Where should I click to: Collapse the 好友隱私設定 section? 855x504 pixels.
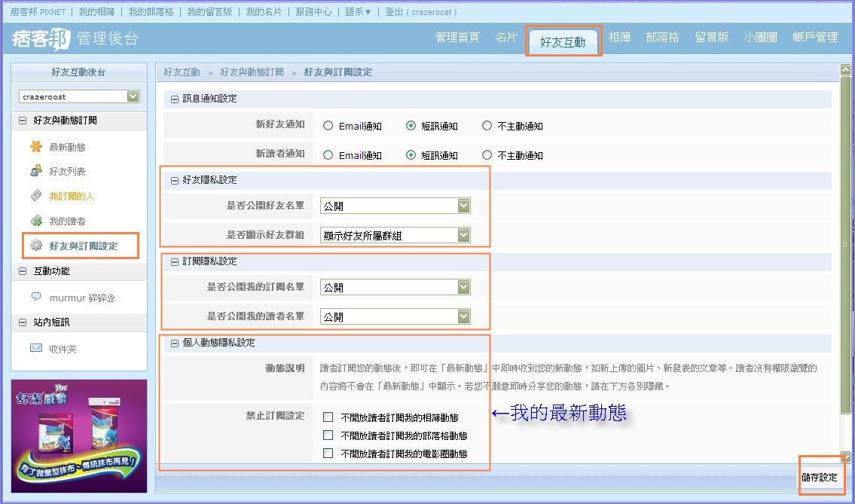pos(175,181)
